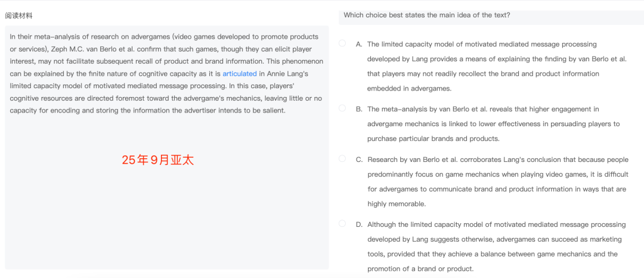Choose the radio button for option C

tap(342, 158)
